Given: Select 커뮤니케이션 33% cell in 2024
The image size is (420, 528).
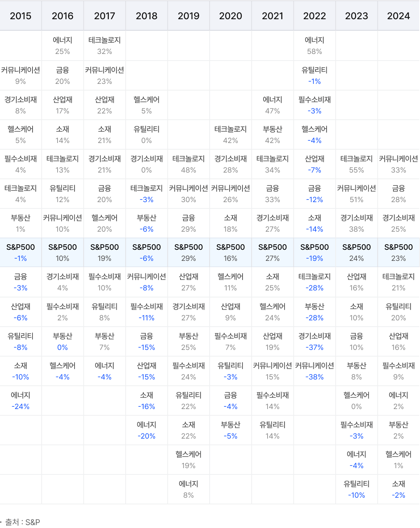Looking at the screenshot, I should tap(398, 164).
